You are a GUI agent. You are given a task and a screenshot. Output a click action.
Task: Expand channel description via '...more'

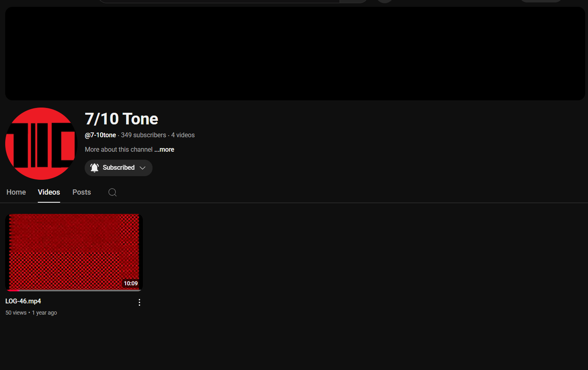pos(165,150)
